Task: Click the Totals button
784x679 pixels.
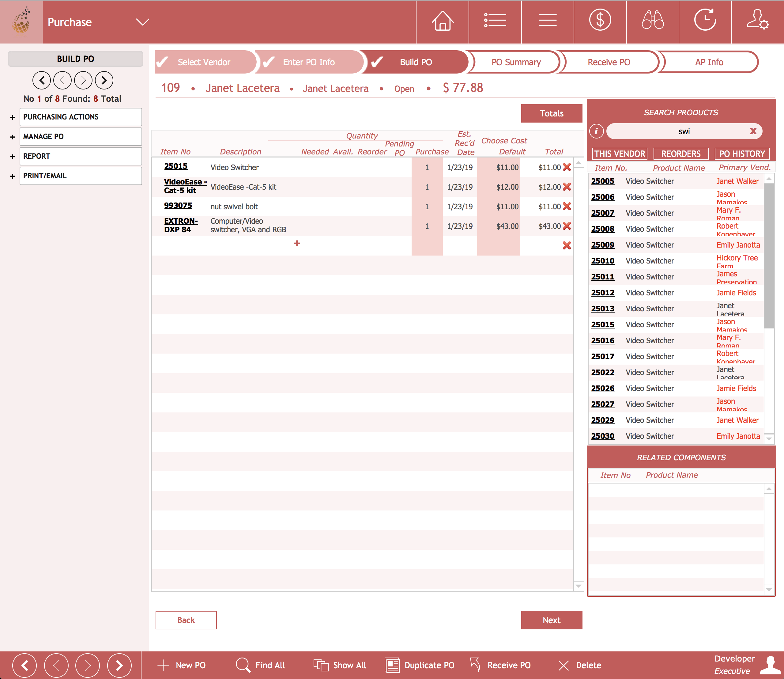Action: [x=552, y=113]
